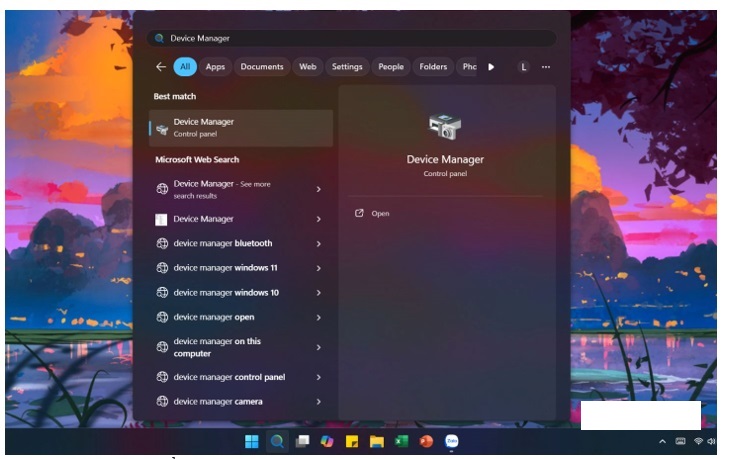The image size is (732, 459).
Task: Click the Open action for Device Manager
Action: [380, 214]
